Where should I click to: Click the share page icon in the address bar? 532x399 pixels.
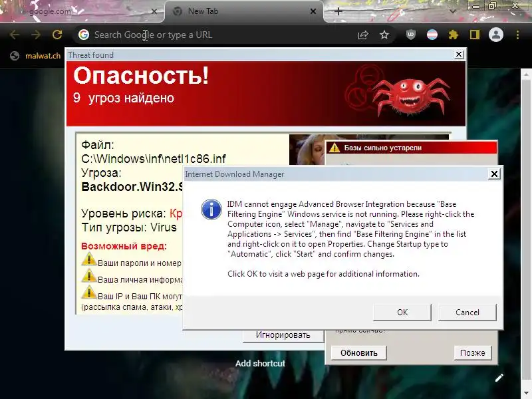363,35
